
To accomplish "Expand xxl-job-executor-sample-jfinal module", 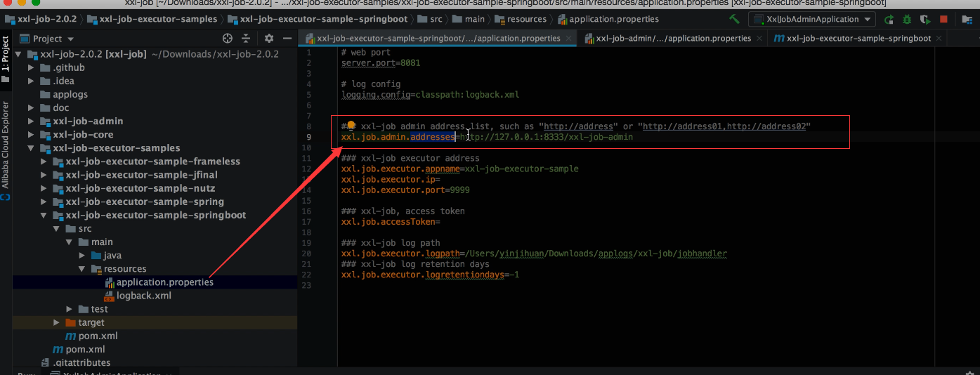I will (44, 175).
